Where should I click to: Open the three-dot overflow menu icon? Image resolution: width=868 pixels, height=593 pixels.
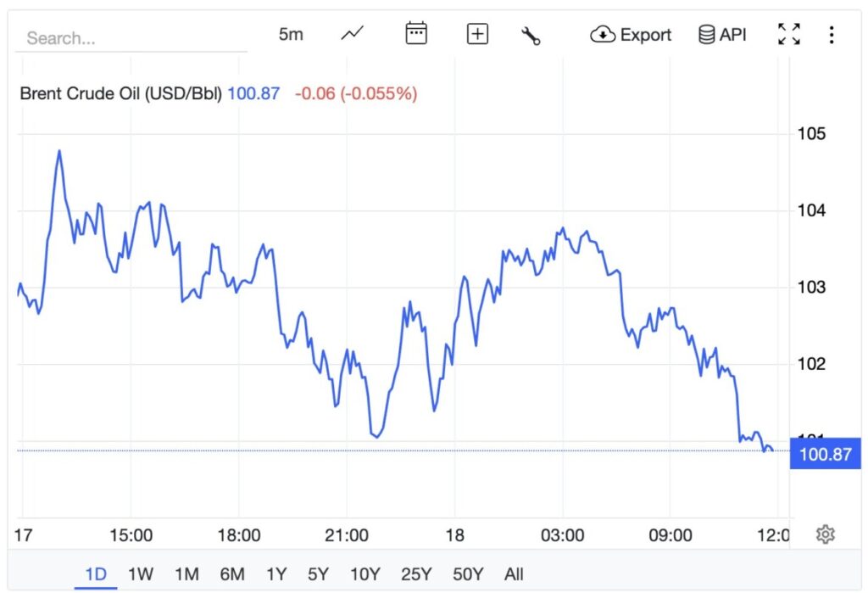coord(832,34)
